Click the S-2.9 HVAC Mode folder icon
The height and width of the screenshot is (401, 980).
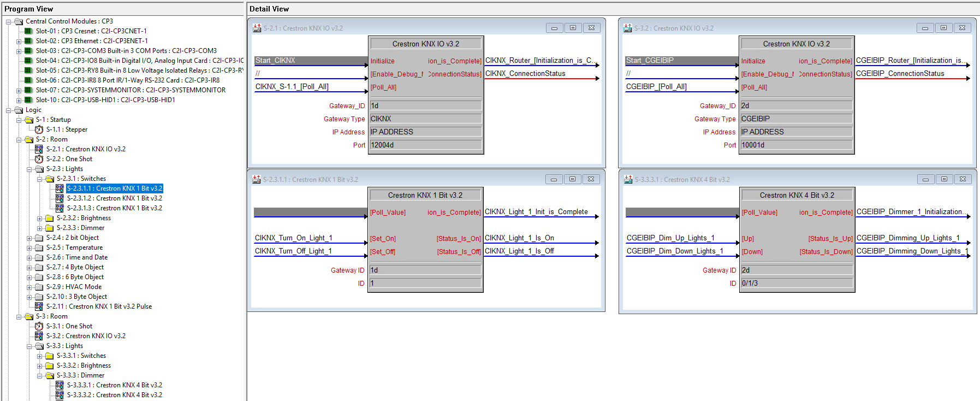click(x=39, y=287)
